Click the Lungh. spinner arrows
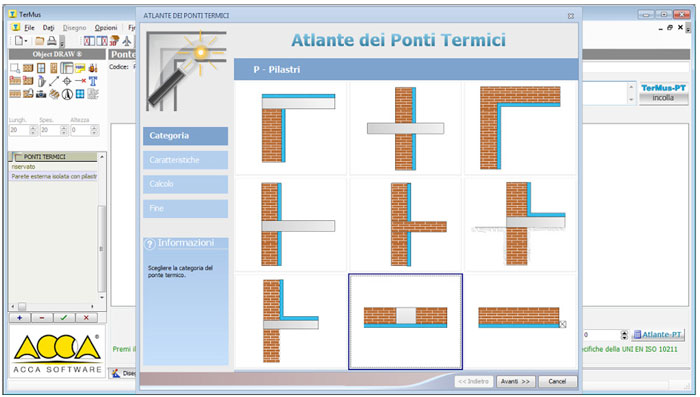700x397 pixels. coord(33,130)
